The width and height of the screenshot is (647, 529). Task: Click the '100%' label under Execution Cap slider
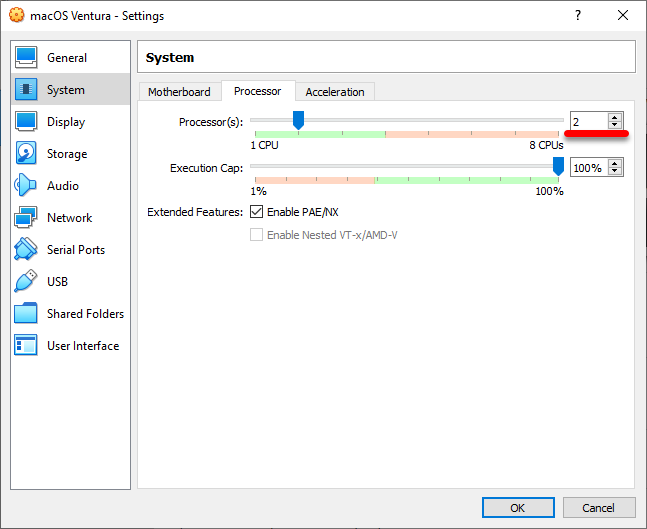(549, 191)
